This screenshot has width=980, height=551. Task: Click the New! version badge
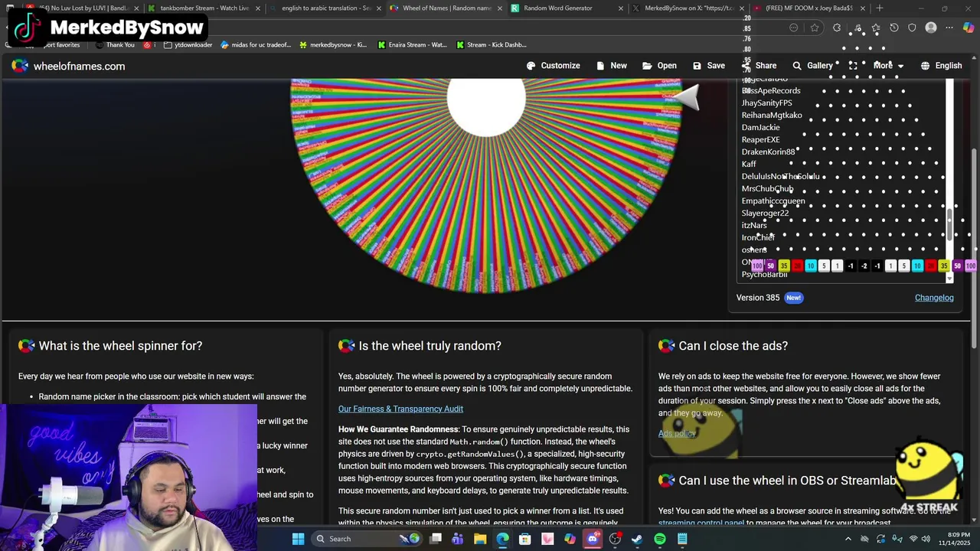[x=793, y=298]
